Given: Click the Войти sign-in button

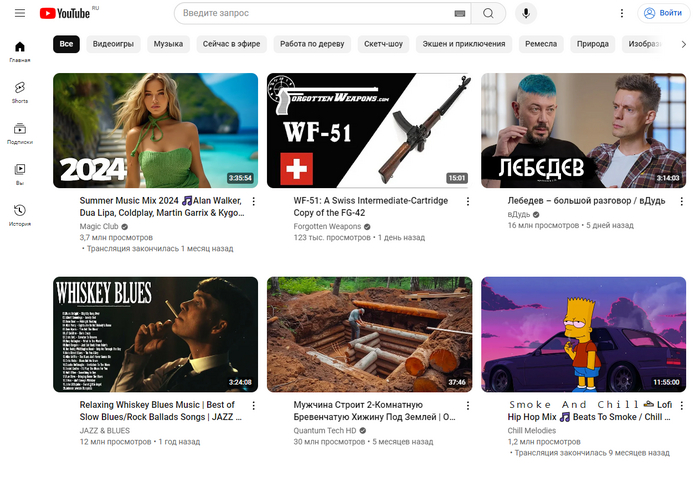Looking at the screenshot, I should [663, 13].
